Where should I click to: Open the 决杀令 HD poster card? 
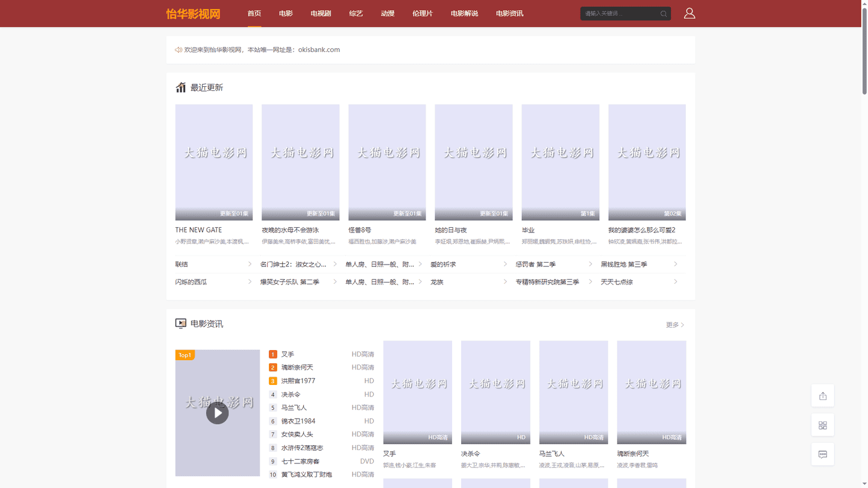pyautogui.click(x=495, y=392)
